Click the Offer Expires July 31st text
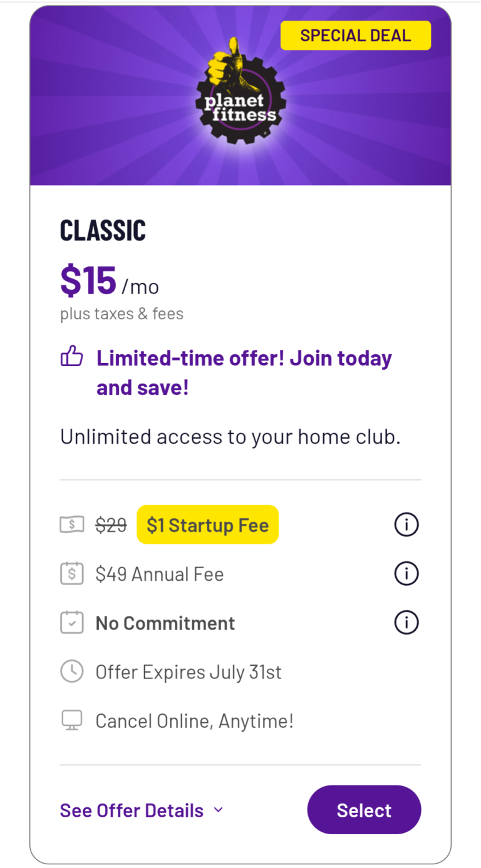 (x=189, y=672)
